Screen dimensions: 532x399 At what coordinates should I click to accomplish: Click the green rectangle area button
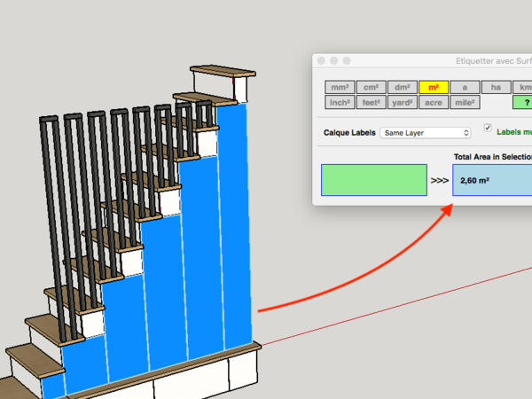click(373, 180)
